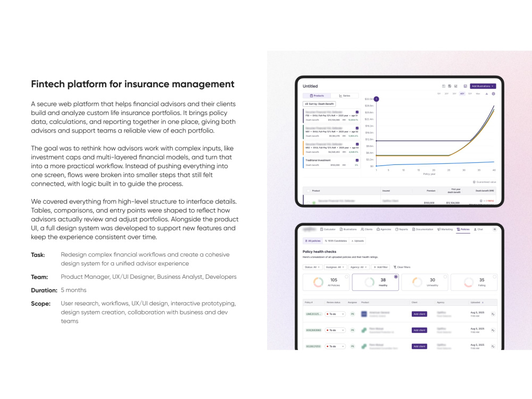Click the Untitled portfolio title

(310, 86)
